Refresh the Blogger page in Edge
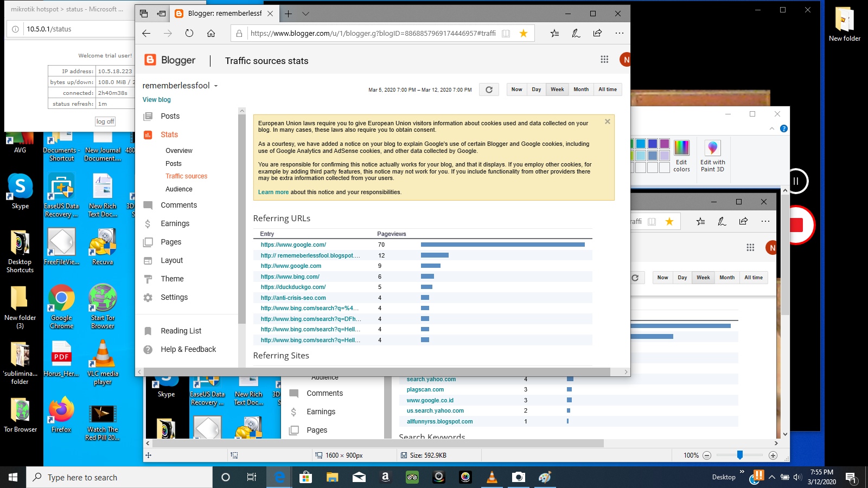 pos(189,33)
